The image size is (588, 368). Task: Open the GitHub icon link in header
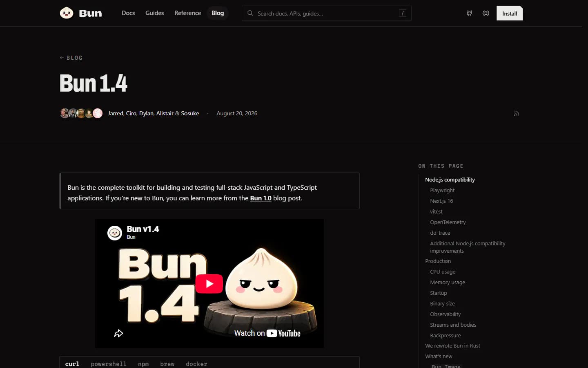pos(470,13)
